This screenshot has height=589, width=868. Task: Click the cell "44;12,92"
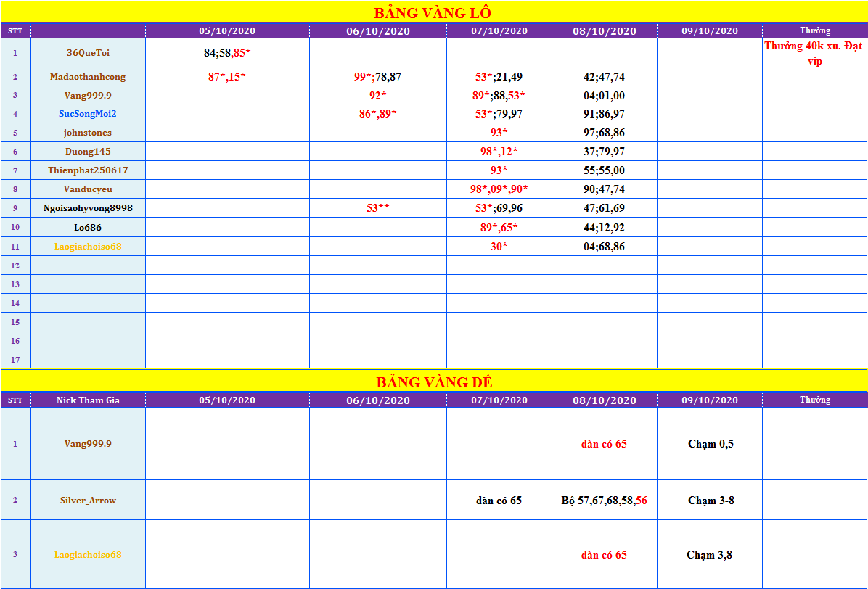pyautogui.click(x=605, y=227)
